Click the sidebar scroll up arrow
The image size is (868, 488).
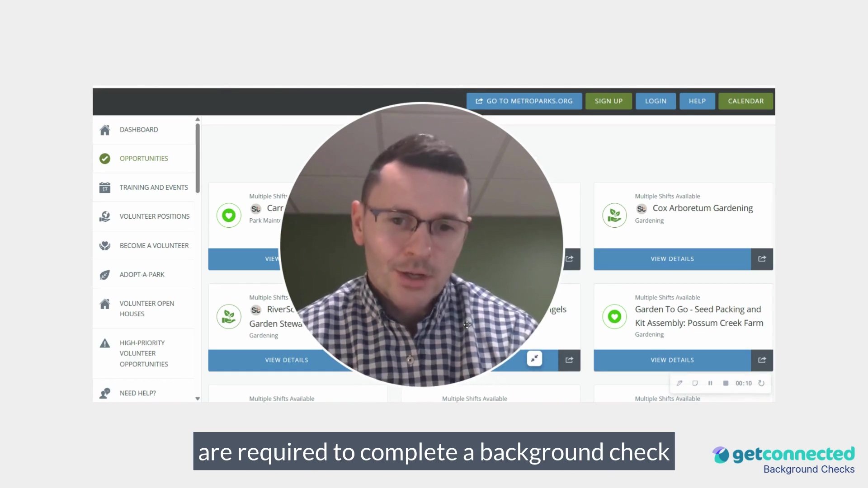pos(198,119)
